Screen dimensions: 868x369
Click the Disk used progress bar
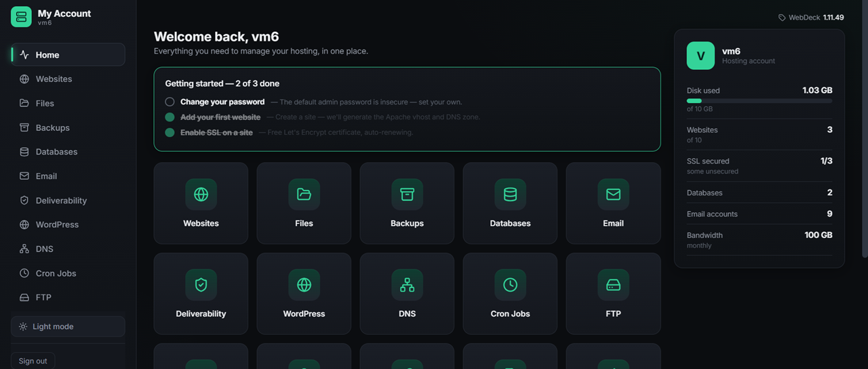point(759,101)
